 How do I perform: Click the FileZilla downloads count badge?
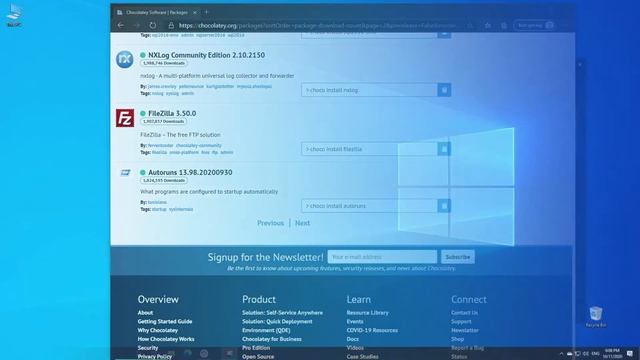[x=163, y=122]
